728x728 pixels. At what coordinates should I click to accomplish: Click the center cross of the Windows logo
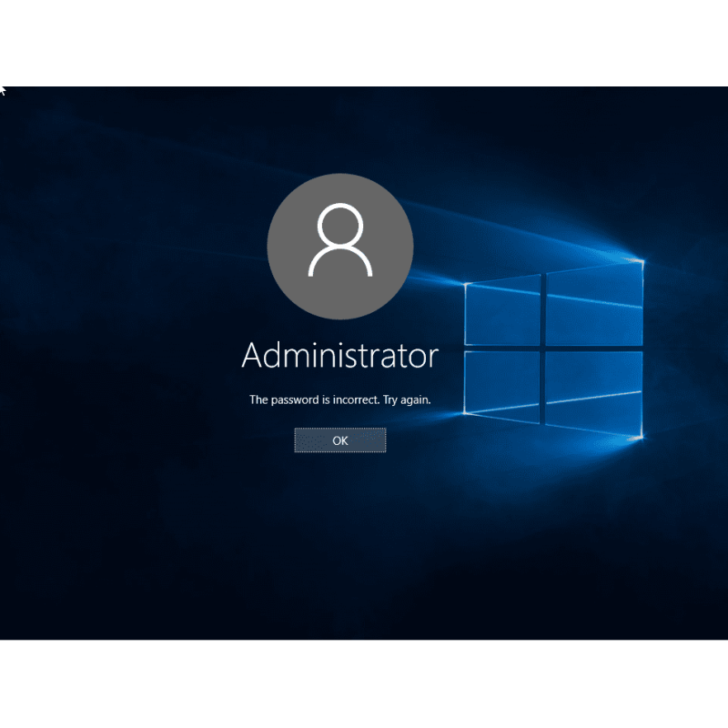point(544,347)
